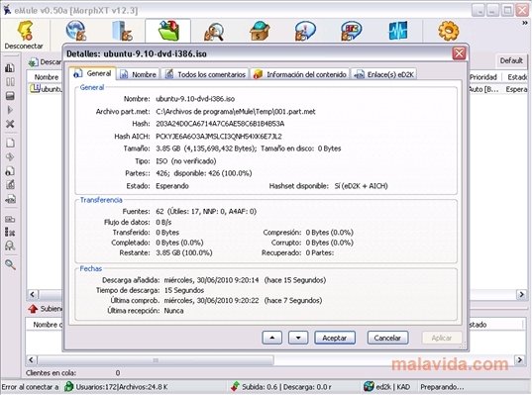
Task: Click the Usuarios status bar icon
Action: [69, 386]
